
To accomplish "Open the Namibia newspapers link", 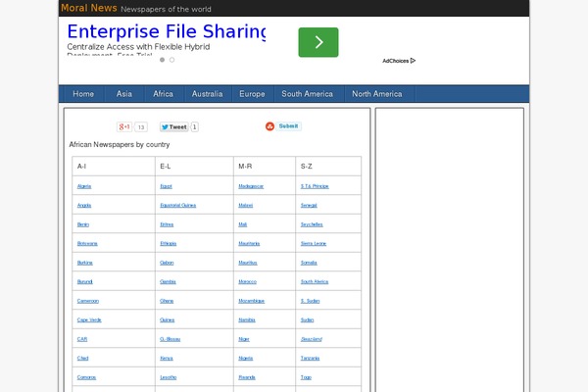I will [247, 320].
